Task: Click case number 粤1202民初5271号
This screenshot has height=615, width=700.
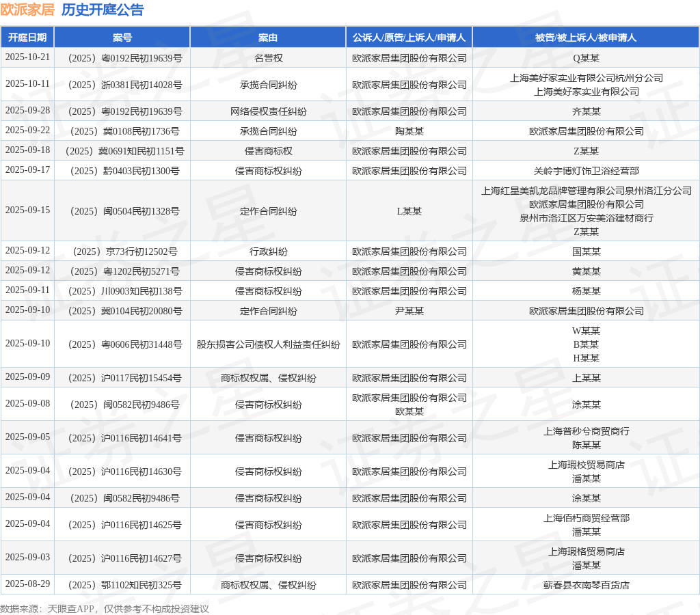Action: [124, 271]
